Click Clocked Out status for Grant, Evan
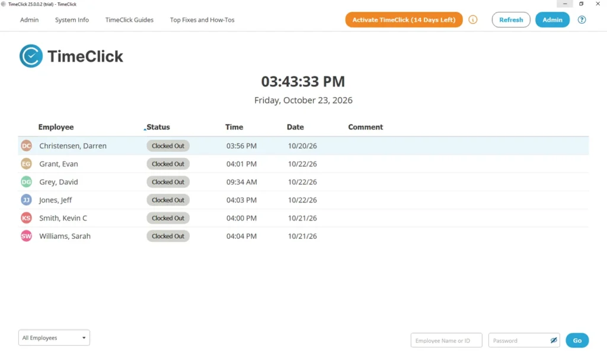607x364 pixels. point(168,164)
